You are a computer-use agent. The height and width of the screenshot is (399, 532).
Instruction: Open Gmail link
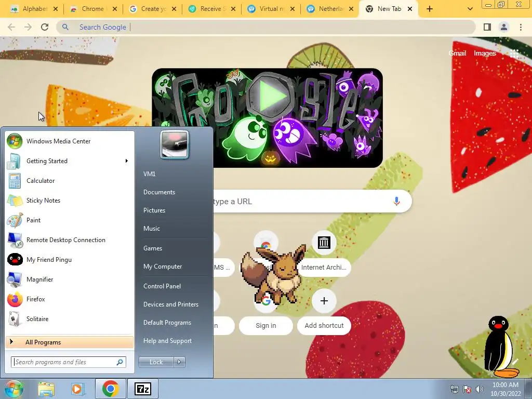[x=457, y=54]
